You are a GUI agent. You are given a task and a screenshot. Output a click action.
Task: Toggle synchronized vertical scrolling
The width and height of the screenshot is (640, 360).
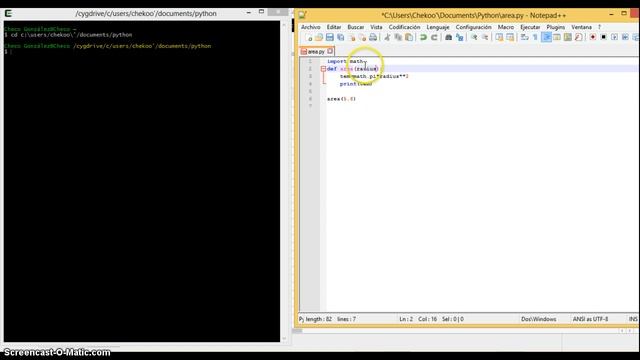pyautogui.click(x=499, y=38)
